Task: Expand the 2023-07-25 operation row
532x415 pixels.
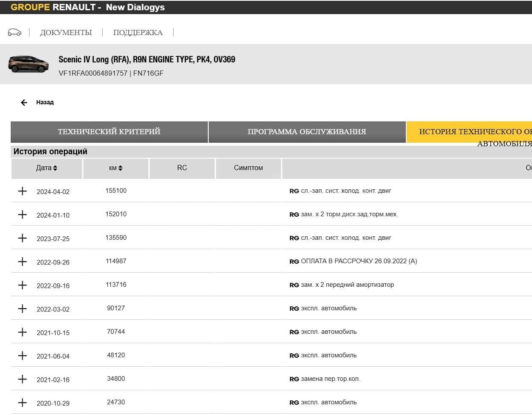Action: 22,238
